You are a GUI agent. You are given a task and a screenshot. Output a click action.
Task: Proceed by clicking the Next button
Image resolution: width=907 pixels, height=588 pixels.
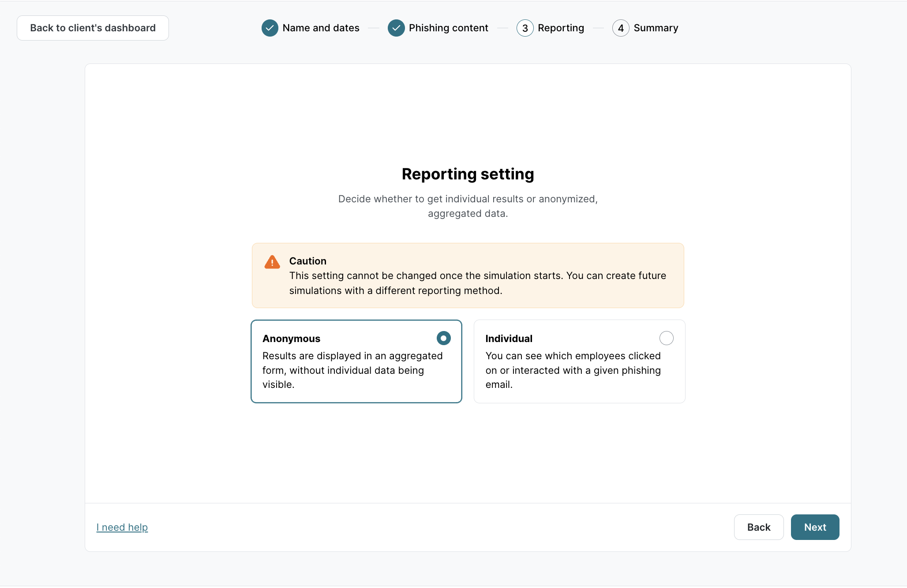(815, 527)
